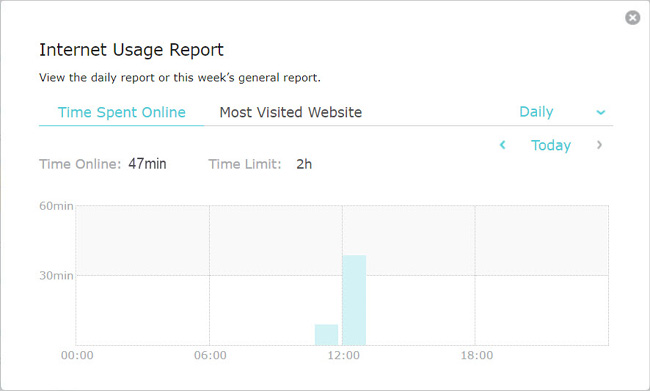
Task: Expand the Daily dropdown arrow
Action: [600, 112]
